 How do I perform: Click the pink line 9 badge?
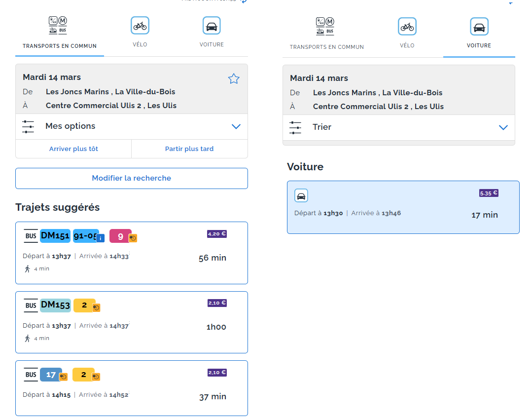(x=120, y=236)
